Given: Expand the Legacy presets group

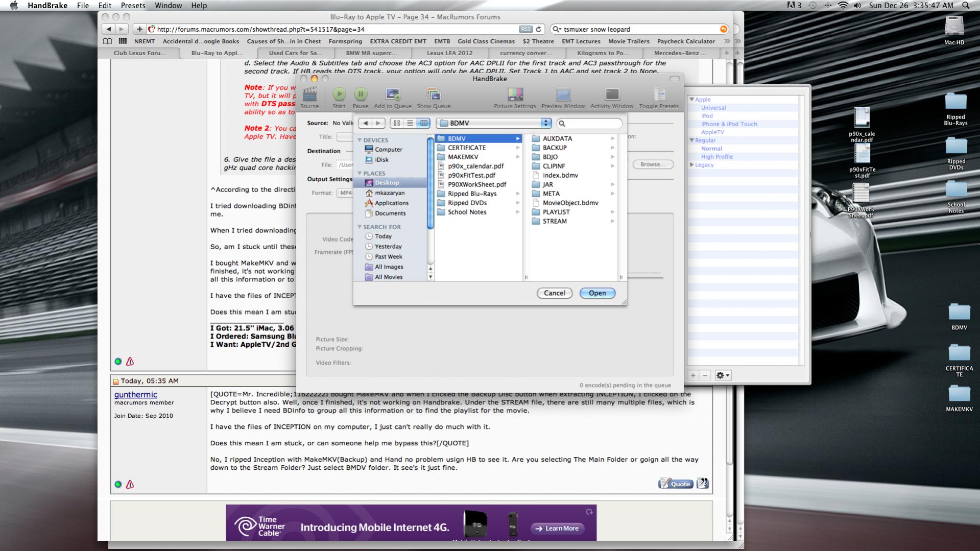Looking at the screenshot, I should (691, 165).
